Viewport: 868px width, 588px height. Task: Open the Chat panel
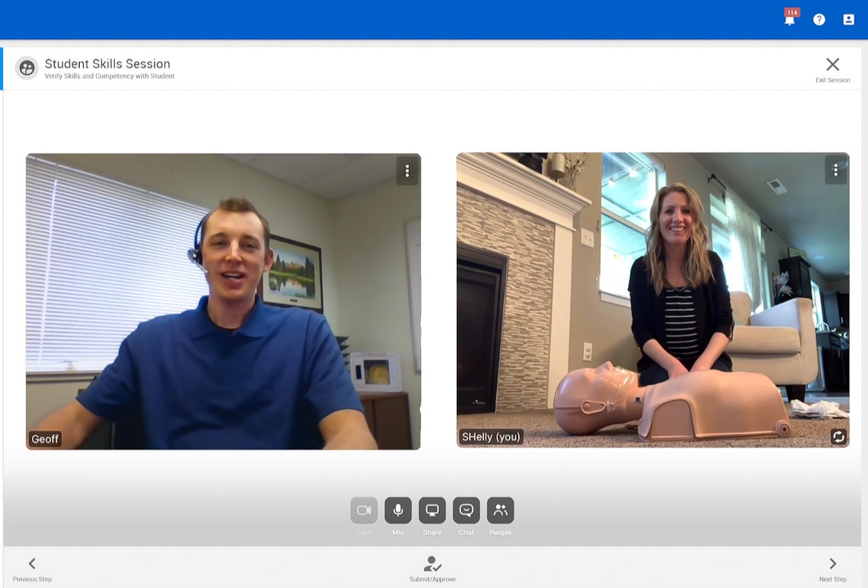click(466, 511)
